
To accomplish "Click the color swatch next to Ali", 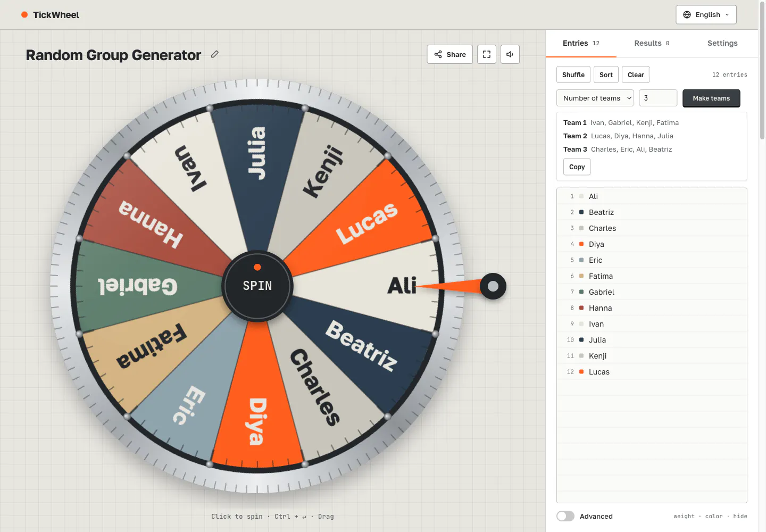I will point(581,196).
